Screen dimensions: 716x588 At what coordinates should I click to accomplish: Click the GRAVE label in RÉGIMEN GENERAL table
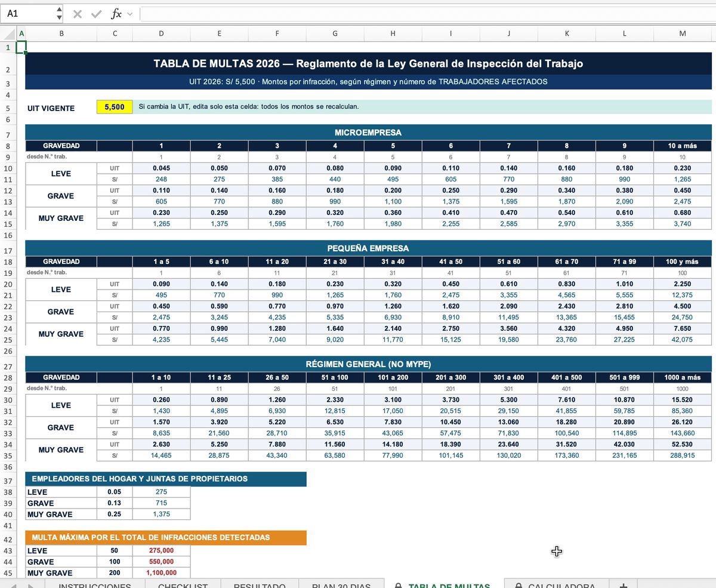coord(61,427)
